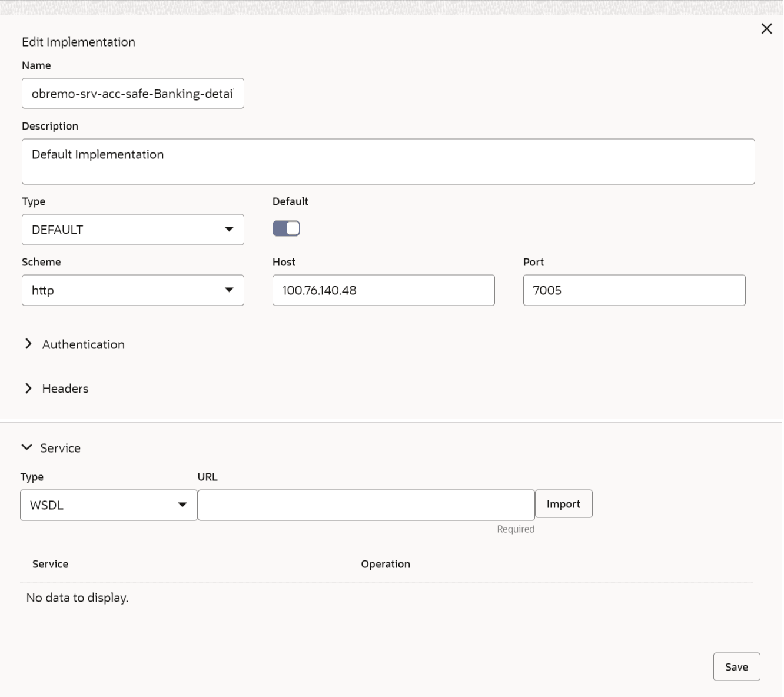This screenshot has width=784, height=697.
Task: Open the implementation Type dropdown showing DEFAULT
Action: 133,230
